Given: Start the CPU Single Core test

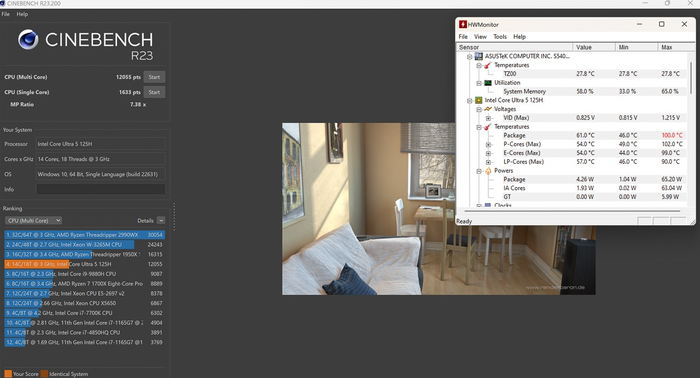Looking at the screenshot, I should [154, 92].
